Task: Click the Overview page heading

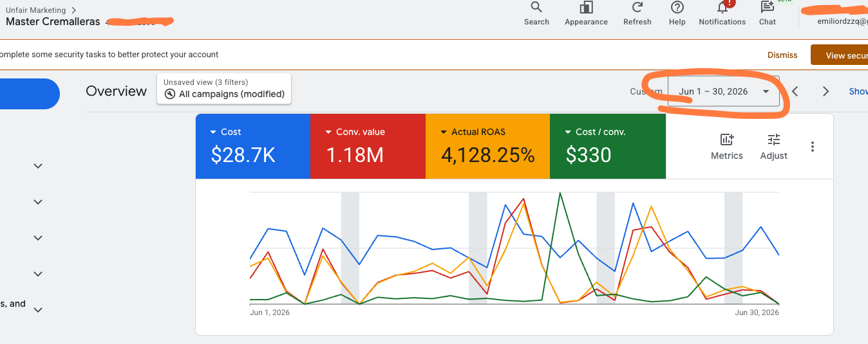Action: tap(117, 91)
